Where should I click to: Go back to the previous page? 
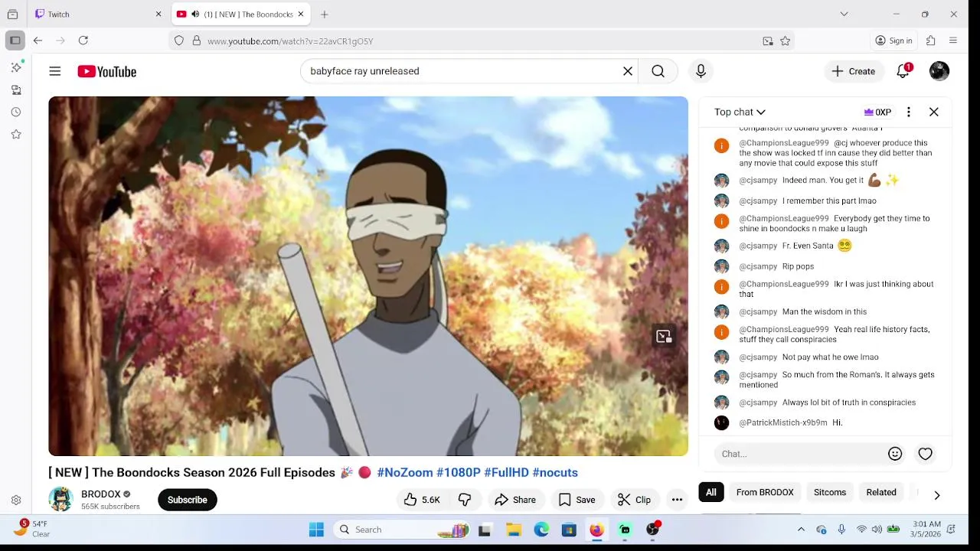(38, 41)
